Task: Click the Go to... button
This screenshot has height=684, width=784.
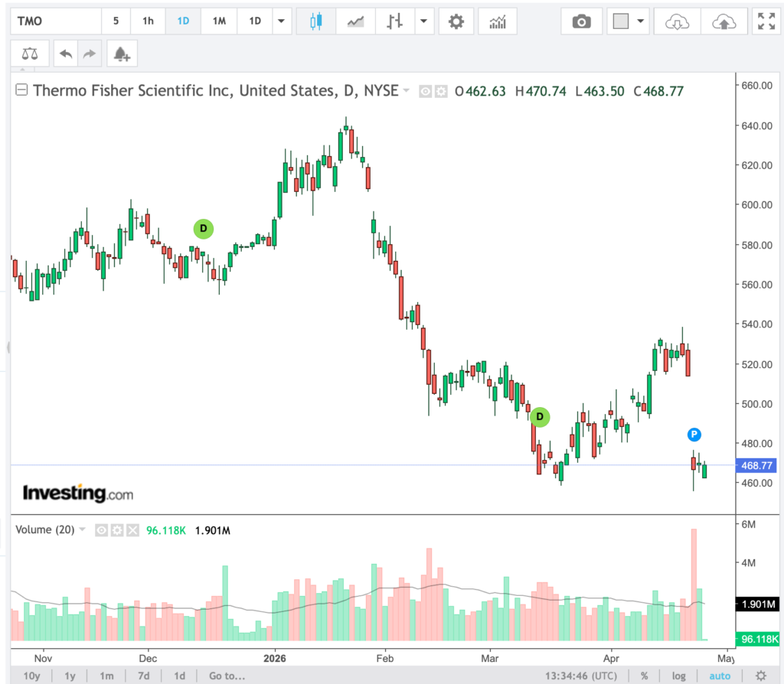Action: [227, 676]
